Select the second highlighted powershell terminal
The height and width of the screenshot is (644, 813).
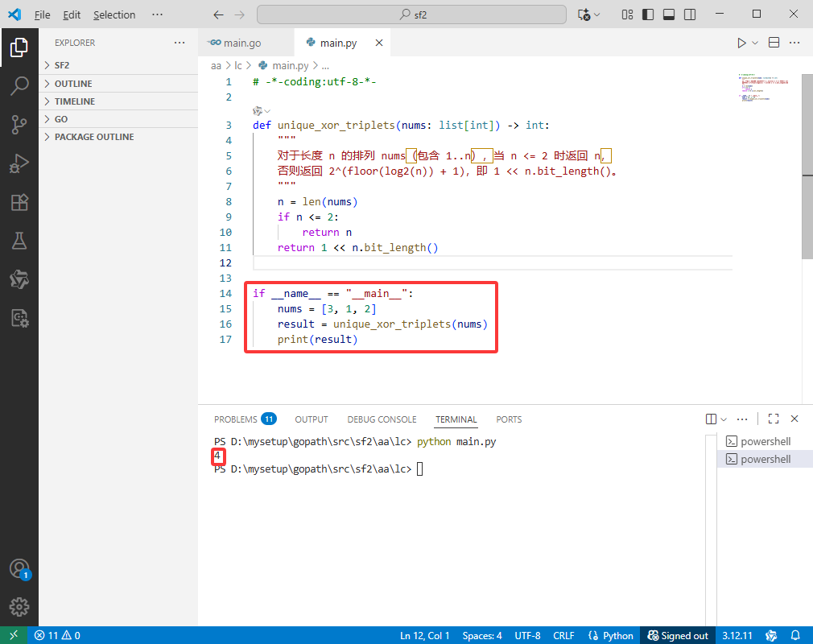pos(765,459)
